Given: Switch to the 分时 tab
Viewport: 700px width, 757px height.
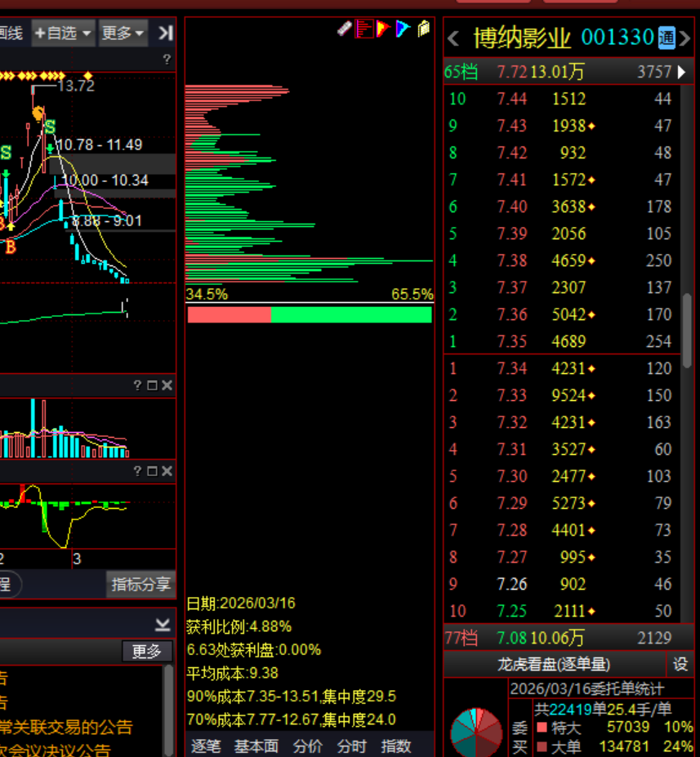Looking at the screenshot, I should pyautogui.click(x=351, y=746).
